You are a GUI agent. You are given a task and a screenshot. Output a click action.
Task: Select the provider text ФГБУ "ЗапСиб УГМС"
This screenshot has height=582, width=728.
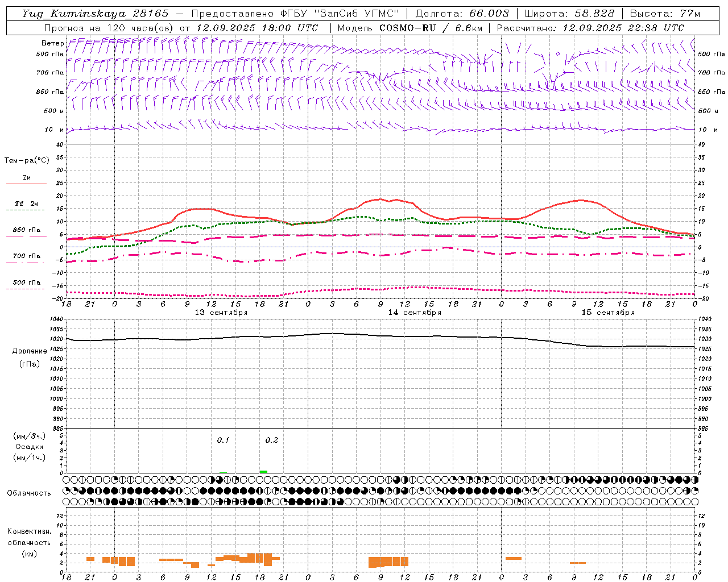(x=340, y=14)
